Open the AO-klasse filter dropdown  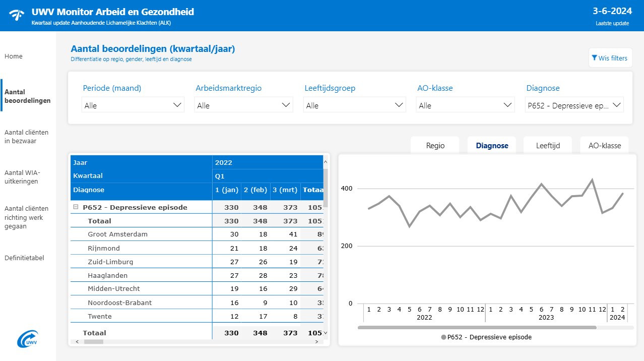(466, 105)
